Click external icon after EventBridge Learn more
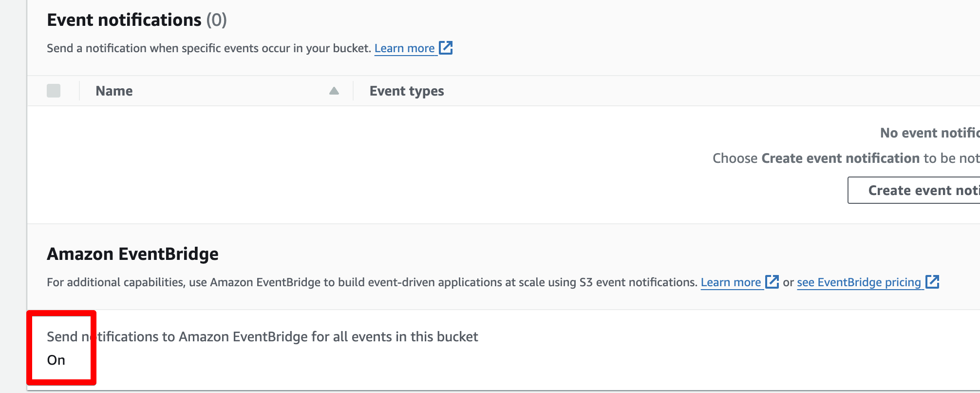The height and width of the screenshot is (393, 980). tap(772, 282)
